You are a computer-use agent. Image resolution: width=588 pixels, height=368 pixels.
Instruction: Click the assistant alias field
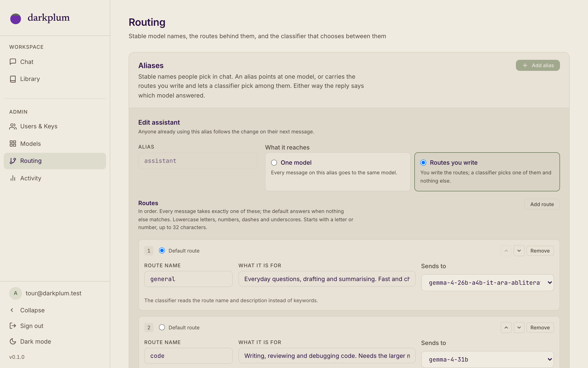coord(198,161)
